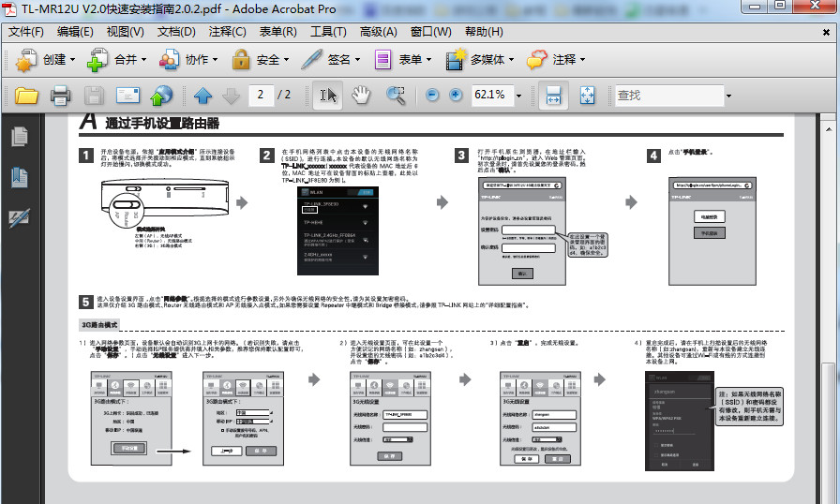Open the 查找 search options dropdown
This screenshot has height=504, width=840.
pyautogui.click(x=728, y=96)
